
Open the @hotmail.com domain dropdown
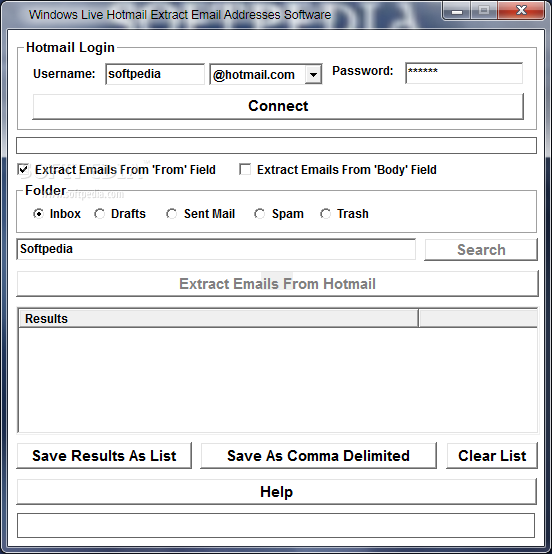pyautogui.click(x=313, y=75)
